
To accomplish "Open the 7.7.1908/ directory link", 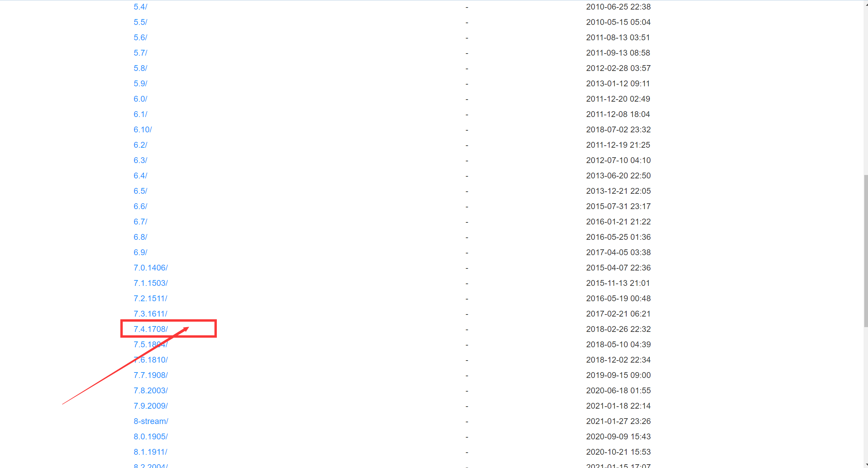I will click(150, 375).
